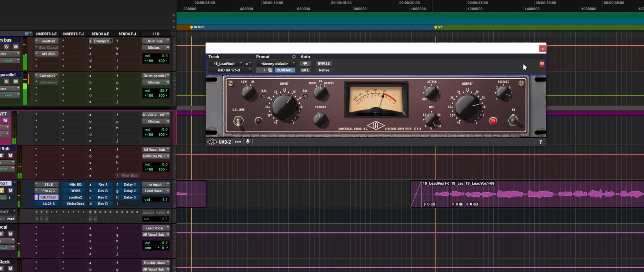Toggle the S.C. Link switch on compressor
644x272 pixels.
click(x=238, y=121)
